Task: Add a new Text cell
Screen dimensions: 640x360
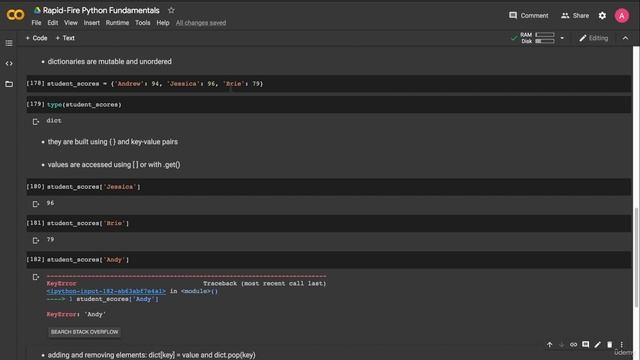Action: [65, 38]
